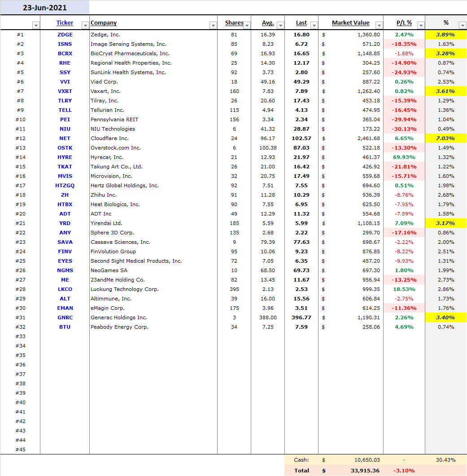Select the ZDGE ticker cell
This screenshot has height=476, width=467.
coord(65,35)
